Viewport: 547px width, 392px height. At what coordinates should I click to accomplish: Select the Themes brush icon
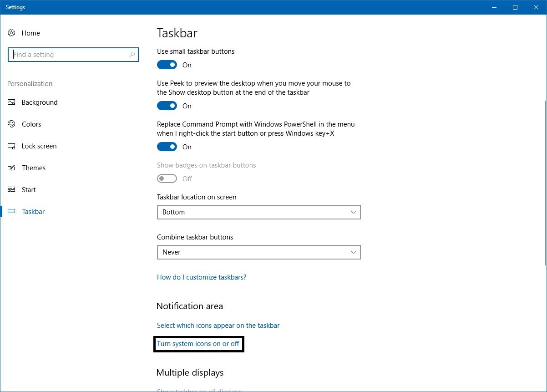click(x=11, y=168)
